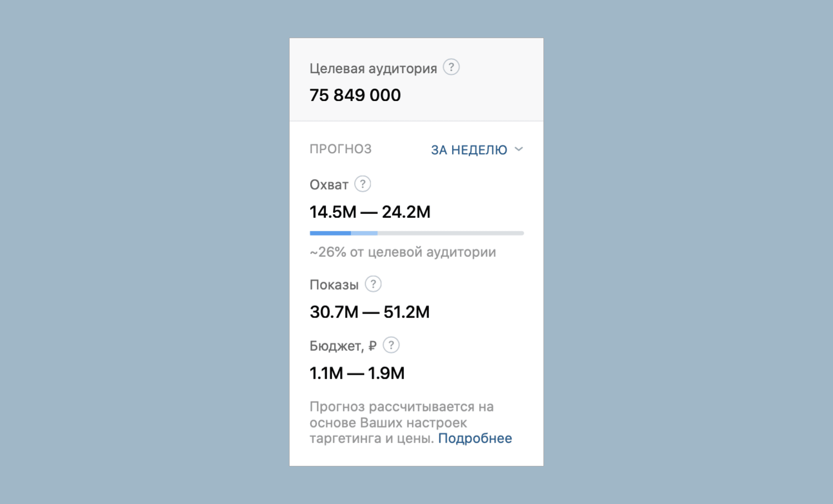Click the budget value 1.1M — 1.9M
833x504 pixels.
[357, 373]
